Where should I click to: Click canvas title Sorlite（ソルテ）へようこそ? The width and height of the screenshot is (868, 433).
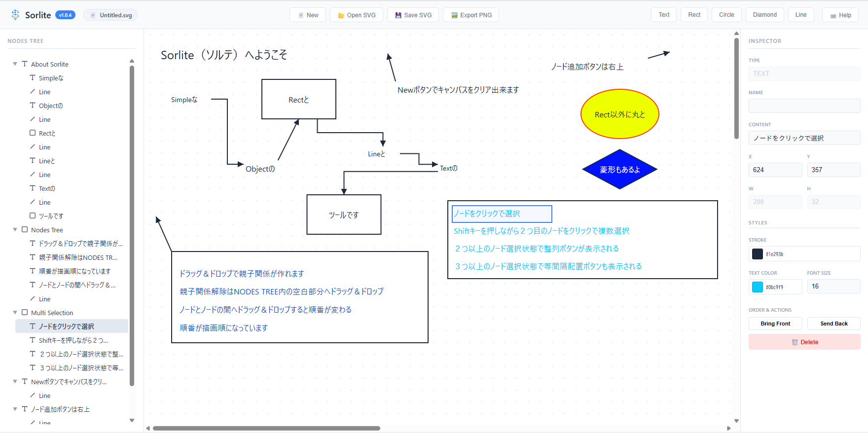coord(224,55)
